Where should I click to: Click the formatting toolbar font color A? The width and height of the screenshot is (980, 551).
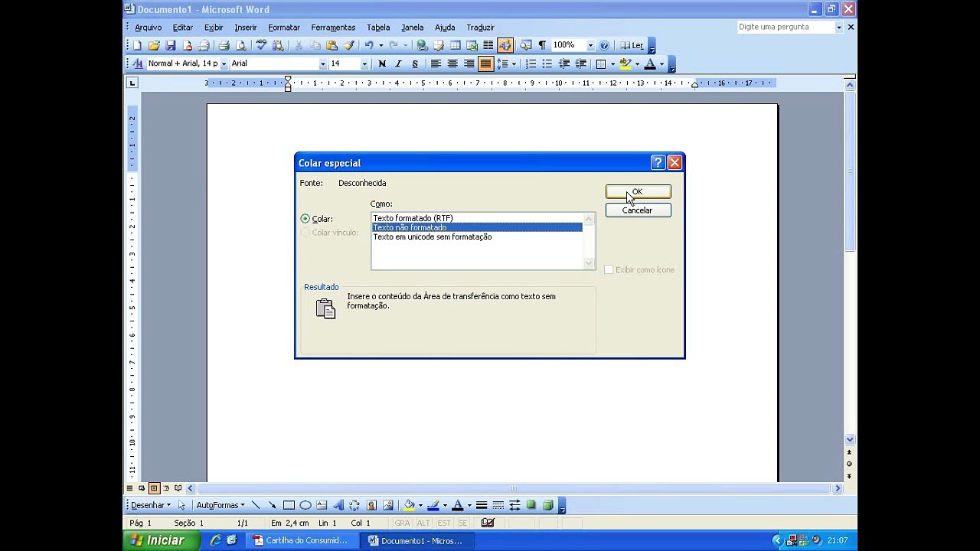[x=650, y=64]
